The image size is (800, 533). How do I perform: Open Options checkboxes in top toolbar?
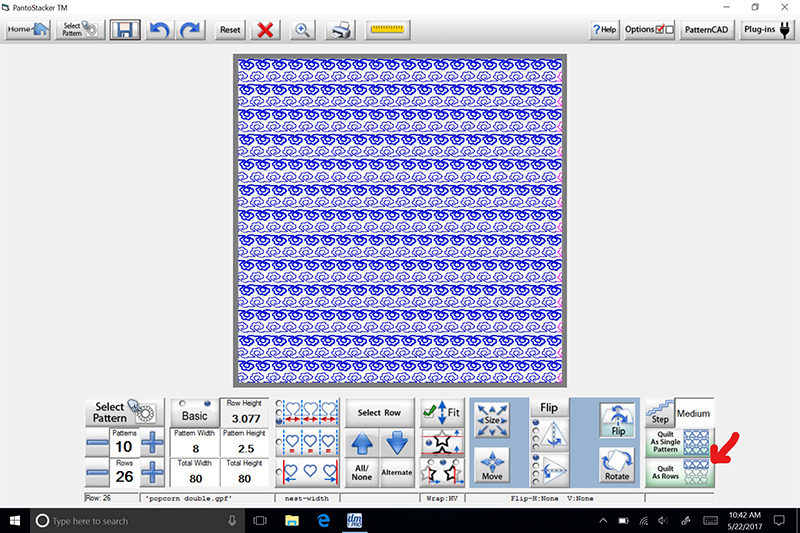point(649,30)
